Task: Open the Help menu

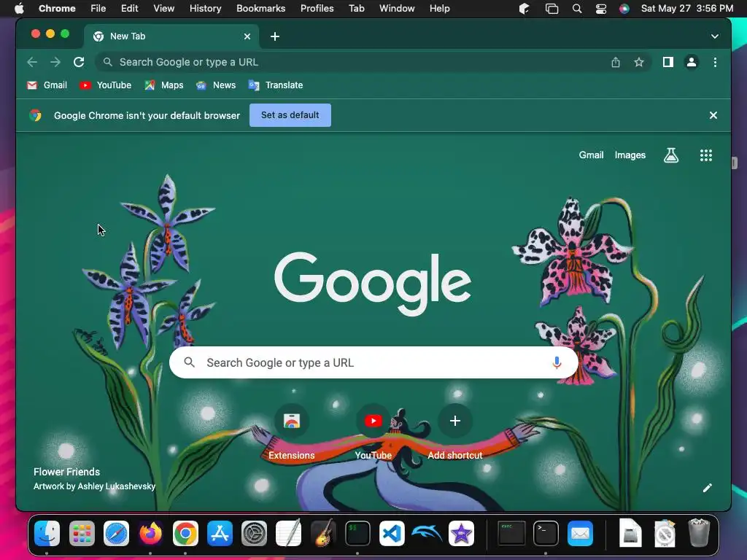Action: tap(439, 9)
